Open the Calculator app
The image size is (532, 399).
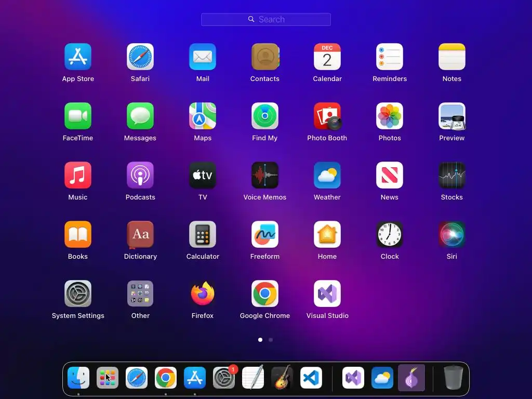click(x=203, y=234)
